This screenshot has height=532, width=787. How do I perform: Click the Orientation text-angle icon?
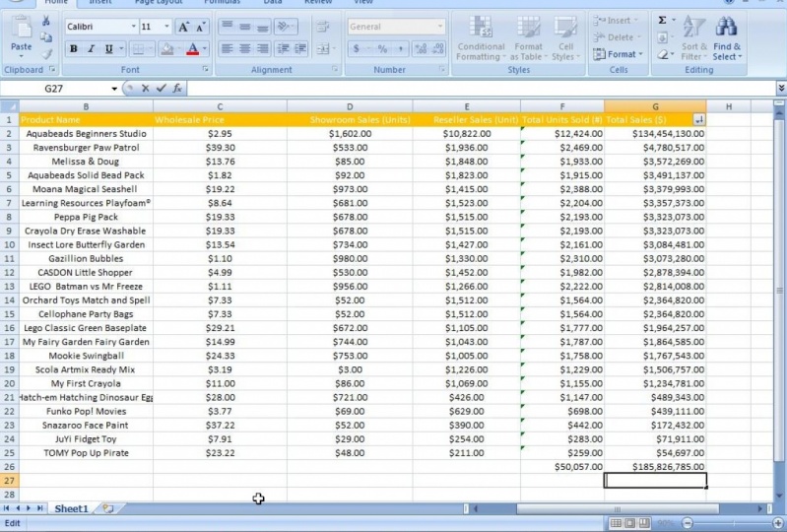285,26
